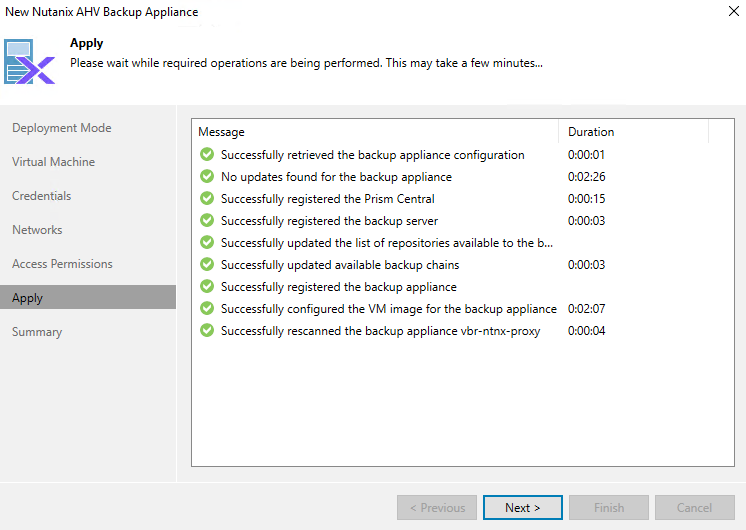Jump to the Summary wizard step
This screenshot has width=746, height=530.
pyautogui.click(x=37, y=332)
